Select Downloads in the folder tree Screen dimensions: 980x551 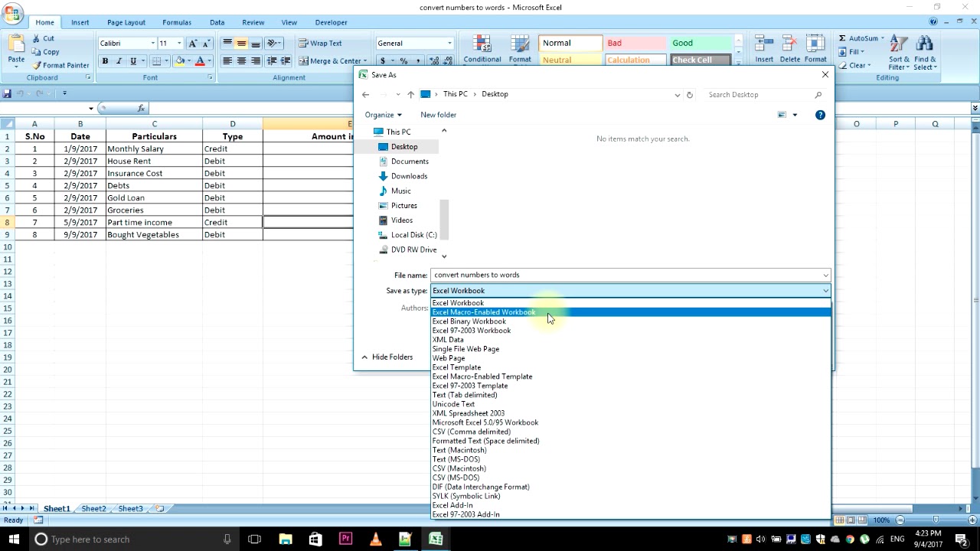[x=409, y=176]
